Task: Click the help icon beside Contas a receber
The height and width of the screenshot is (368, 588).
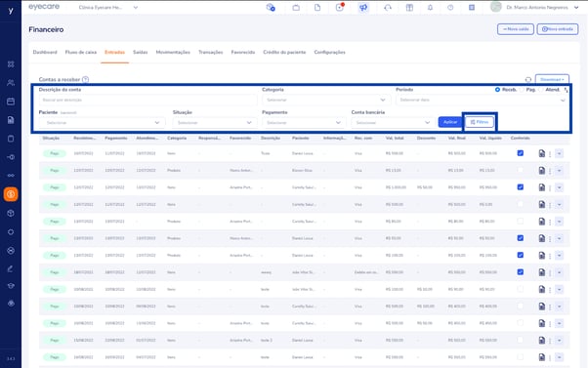Action: point(86,79)
